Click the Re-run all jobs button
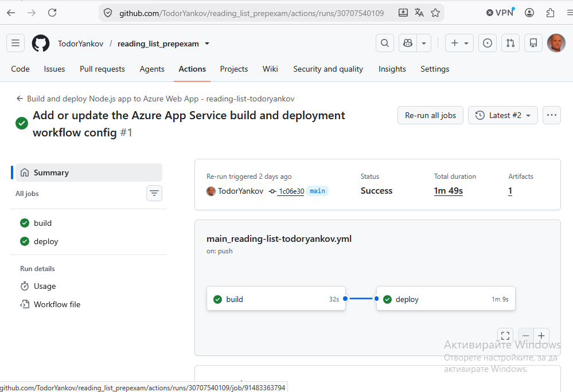Viewport: 573px width, 392px height. pos(431,115)
